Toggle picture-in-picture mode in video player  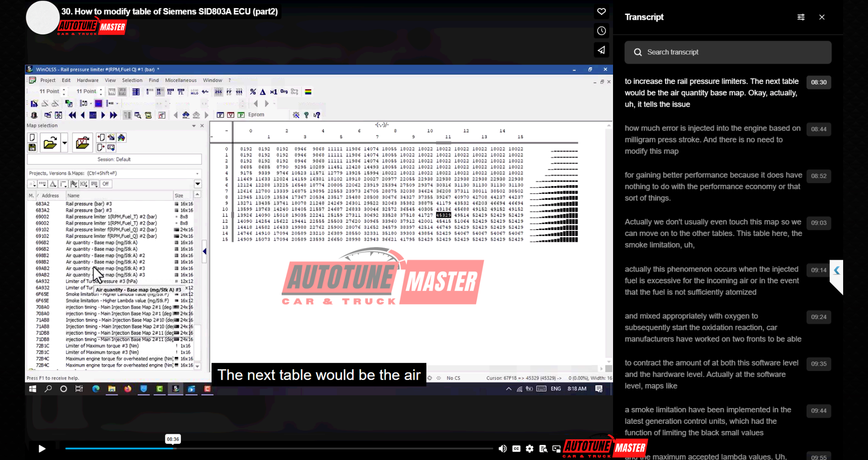pos(557,449)
